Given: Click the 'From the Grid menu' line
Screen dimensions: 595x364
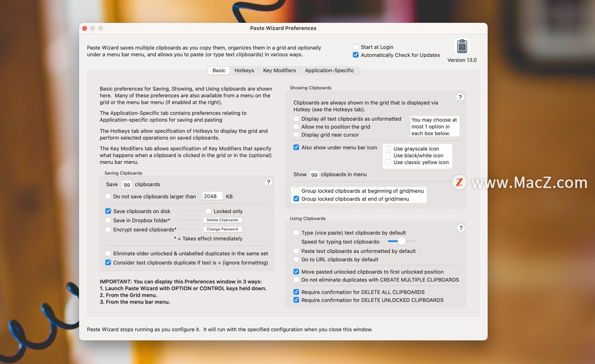Looking at the screenshot, I should [x=128, y=295].
